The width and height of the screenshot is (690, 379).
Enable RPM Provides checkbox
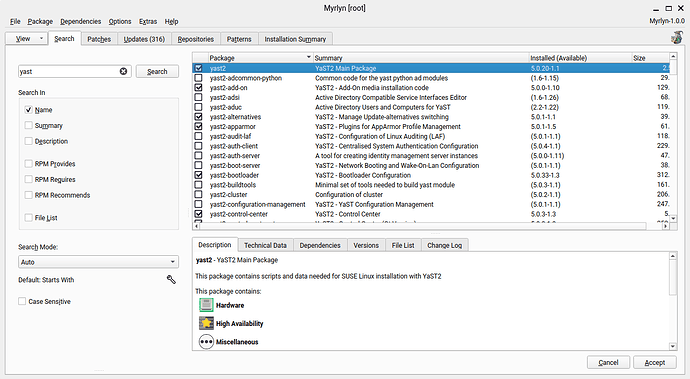tap(29, 164)
